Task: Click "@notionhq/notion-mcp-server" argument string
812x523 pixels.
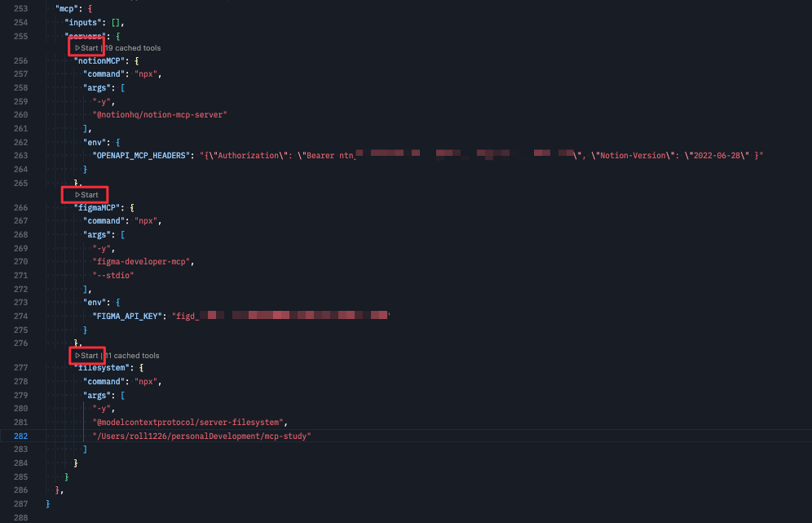Action: [x=160, y=114]
